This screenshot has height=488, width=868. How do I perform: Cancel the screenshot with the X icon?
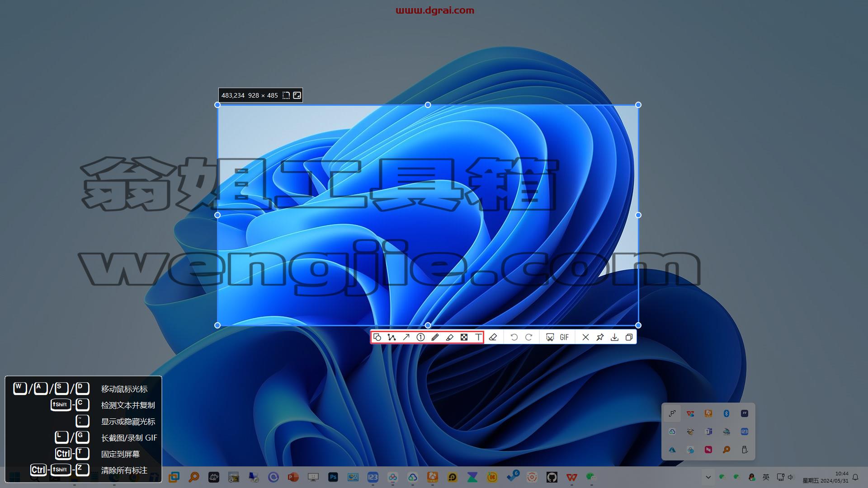click(x=585, y=337)
